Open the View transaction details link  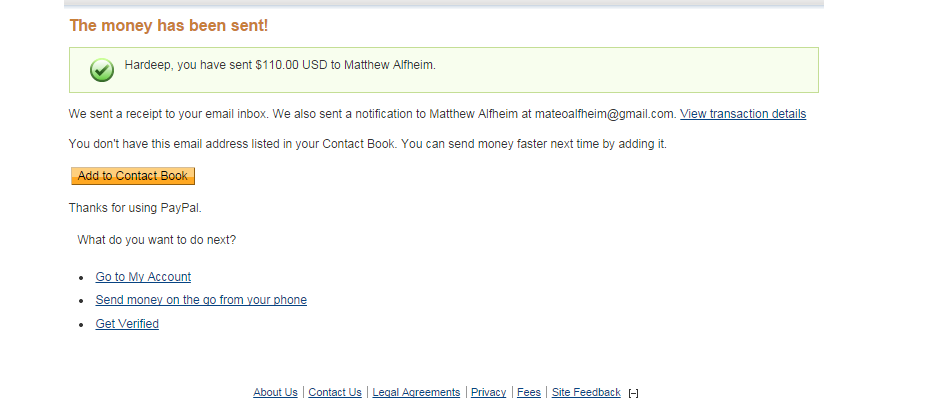pyautogui.click(x=742, y=114)
